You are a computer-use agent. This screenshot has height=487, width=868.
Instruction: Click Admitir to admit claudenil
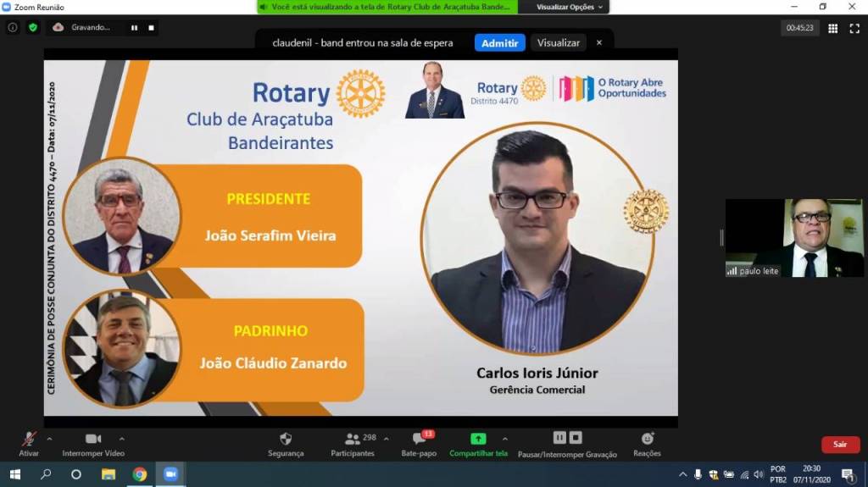499,42
